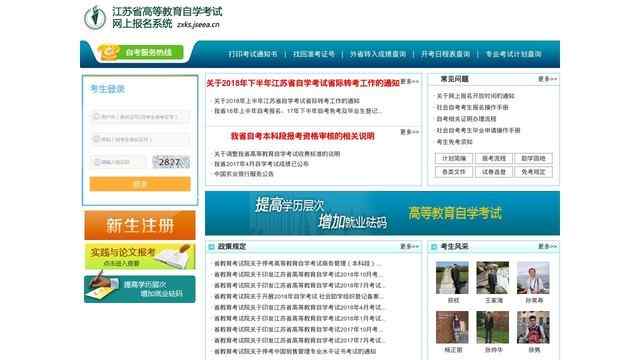Open the 张帅华 student photo
This screenshot has width=640, height=360.
coord(493,327)
